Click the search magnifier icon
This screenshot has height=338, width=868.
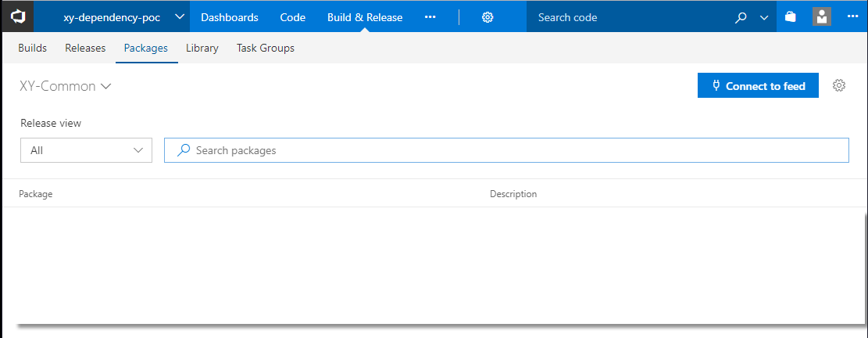pyautogui.click(x=741, y=17)
